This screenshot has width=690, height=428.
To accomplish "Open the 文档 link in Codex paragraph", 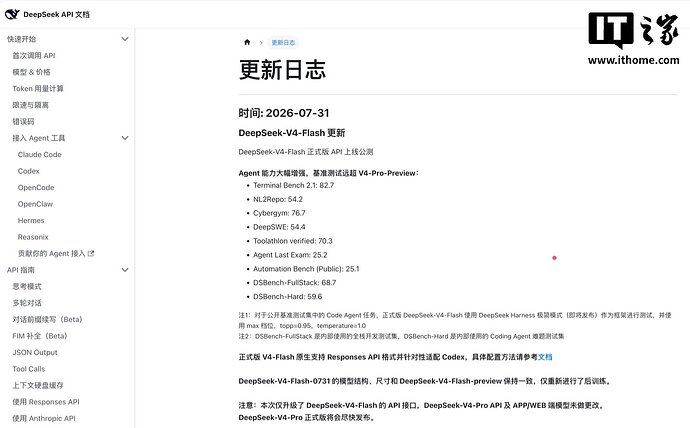I will tap(545, 357).
